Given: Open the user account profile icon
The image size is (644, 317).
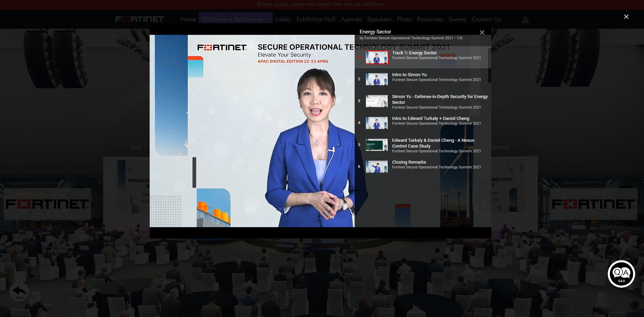Looking at the screenshot, I should point(525,19).
